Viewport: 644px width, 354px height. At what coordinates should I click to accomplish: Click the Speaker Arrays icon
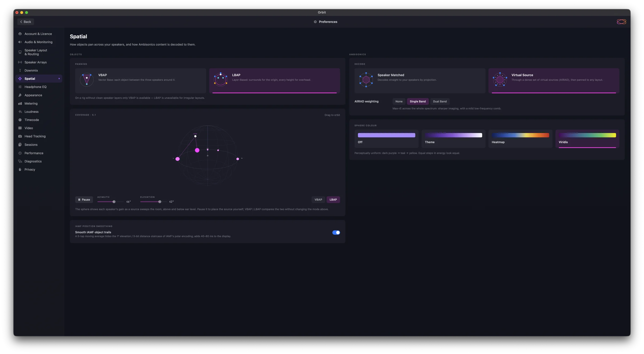(20, 62)
